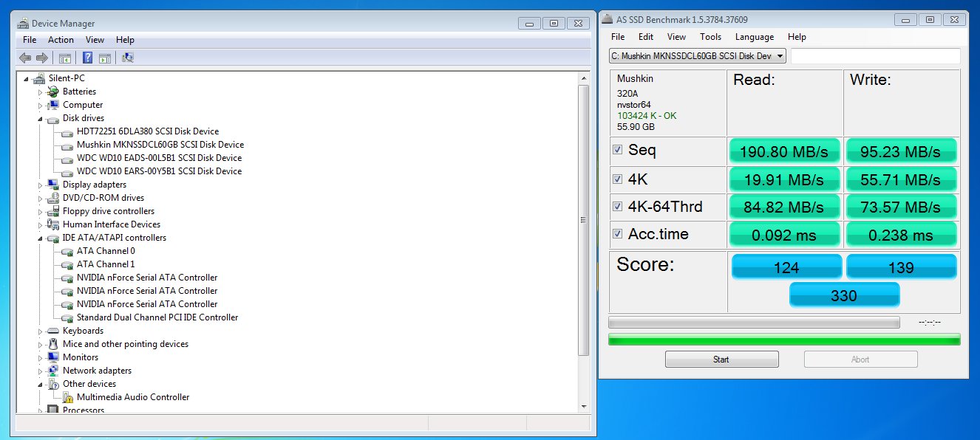The image size is (980, 440).
Task: Open the Action menu in Device Manager
Action: (61, 40)
